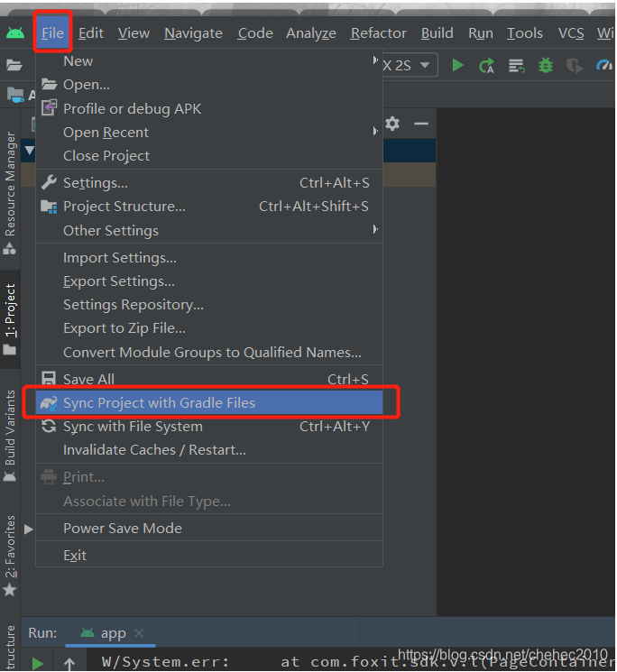The height and width of the screenshot is (672, 617).
Task: Click Run with Coverage icon
Action: (574, 66)
